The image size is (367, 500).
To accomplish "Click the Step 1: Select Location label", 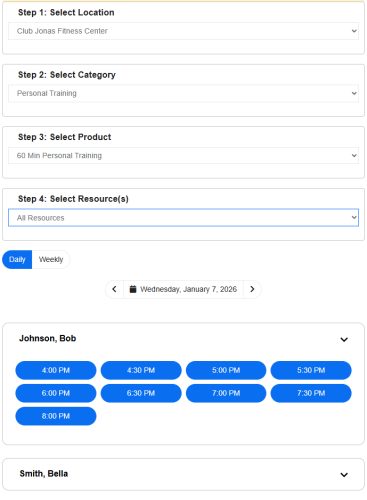I will (66, 13).
